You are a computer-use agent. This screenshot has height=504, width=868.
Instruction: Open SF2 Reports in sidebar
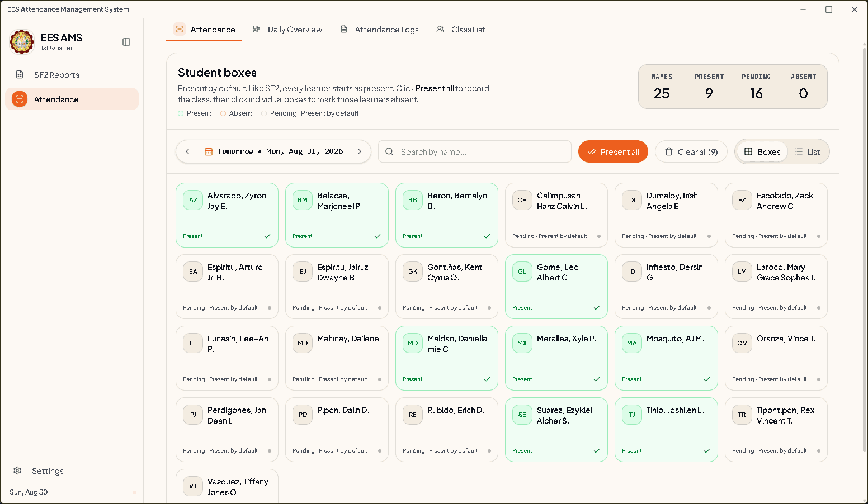point(72,75)
